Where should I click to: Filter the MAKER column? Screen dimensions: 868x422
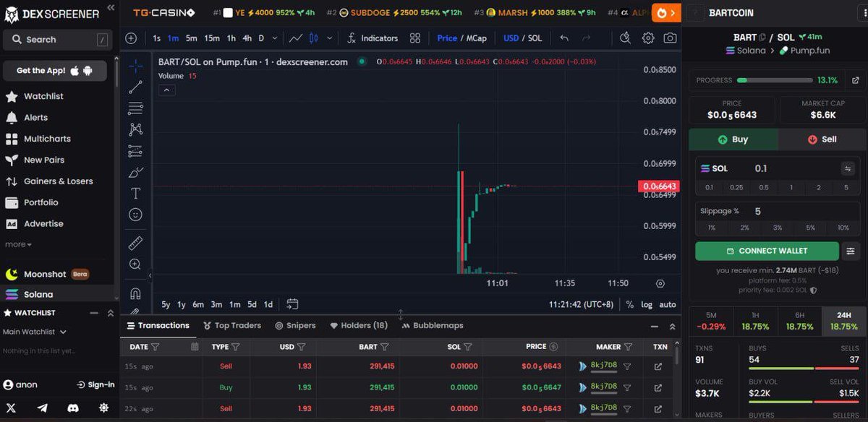[x=629, y=347]
